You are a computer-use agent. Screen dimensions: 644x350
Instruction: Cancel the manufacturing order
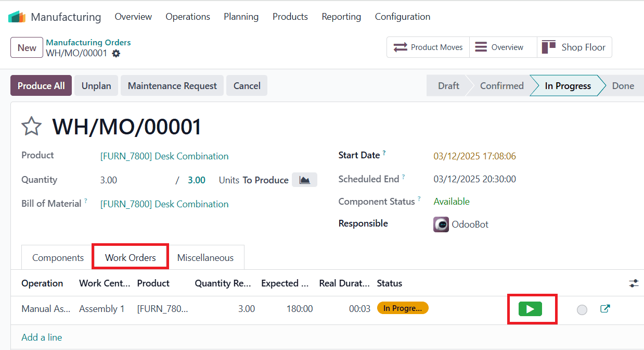coord(247,86)
